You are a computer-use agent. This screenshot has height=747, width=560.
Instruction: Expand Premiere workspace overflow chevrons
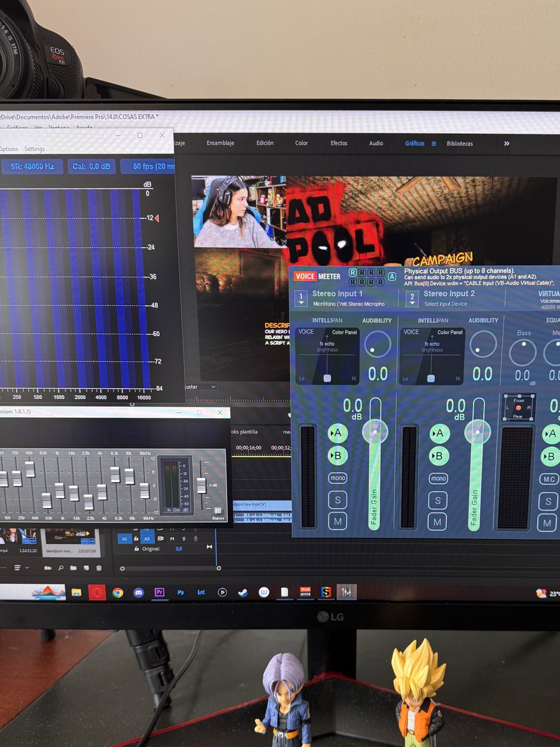[506, 143]
